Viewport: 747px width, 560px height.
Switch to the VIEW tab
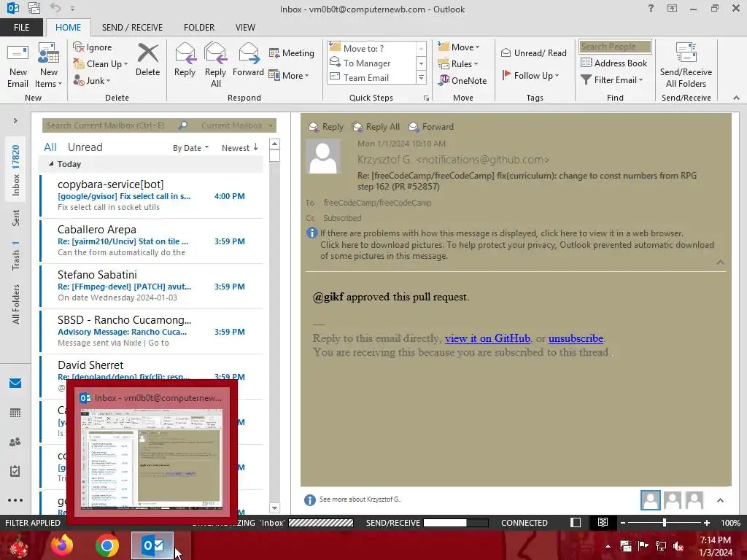pyautogui.click(x=245, y=28)
